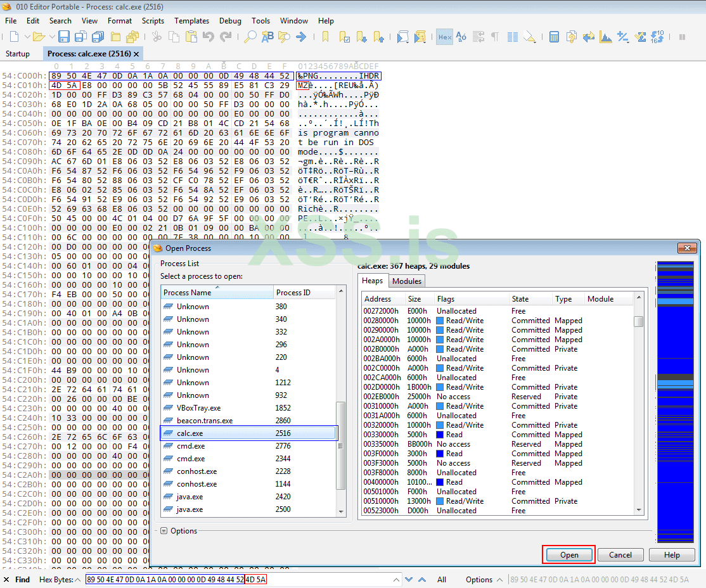Open dropdown arrow next to Open file
Screen dimensions: 706x588
tap(51, 37)
